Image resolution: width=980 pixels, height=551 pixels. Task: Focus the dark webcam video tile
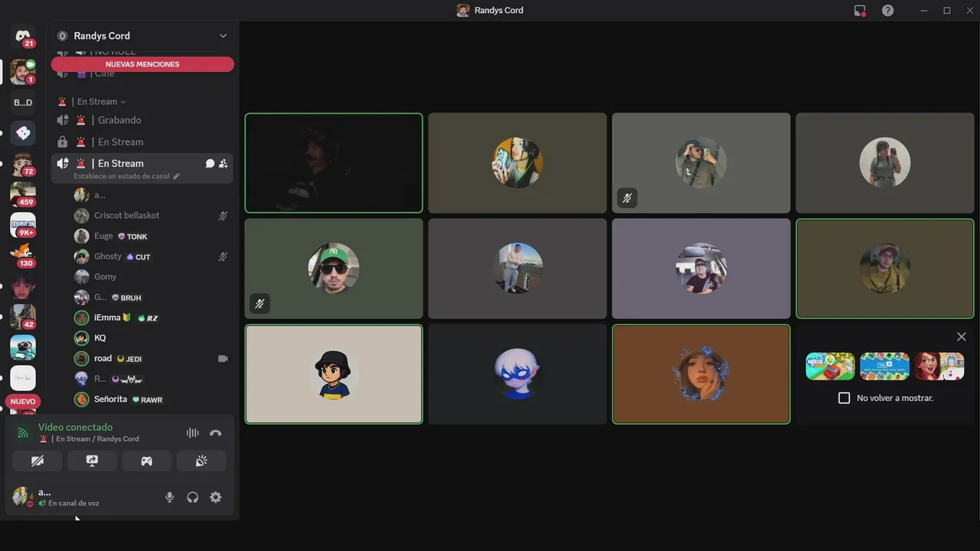click(x=334, y=163)
